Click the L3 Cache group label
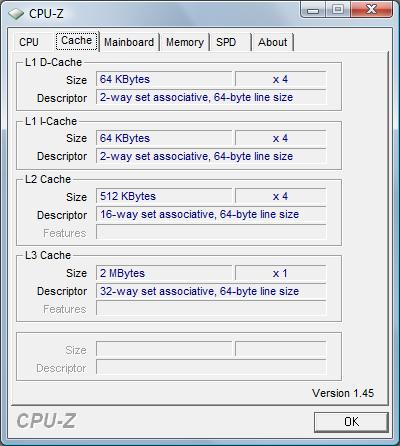400x446 pixels. pos(48,255)
